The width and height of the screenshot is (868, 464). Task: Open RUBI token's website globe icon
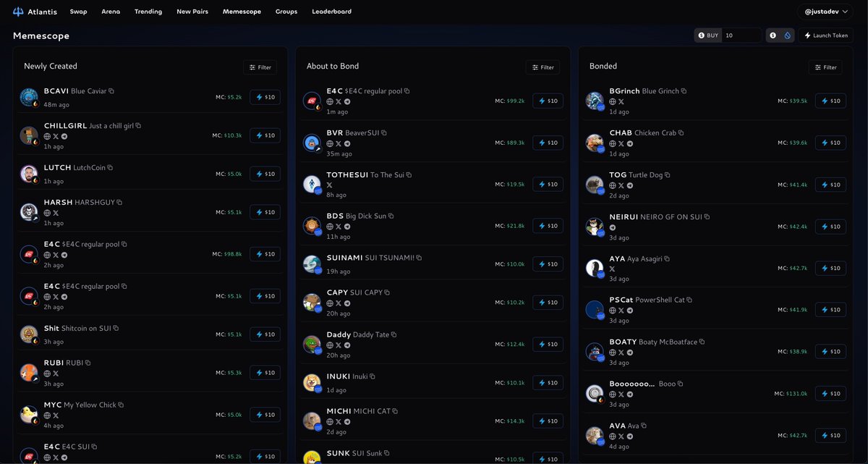click(x=47, y=374)
